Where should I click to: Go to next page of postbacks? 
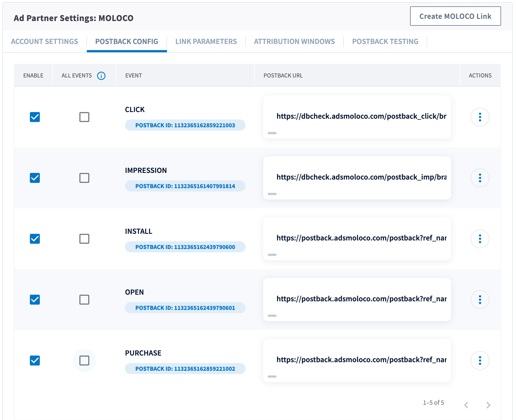pos(488,405)
